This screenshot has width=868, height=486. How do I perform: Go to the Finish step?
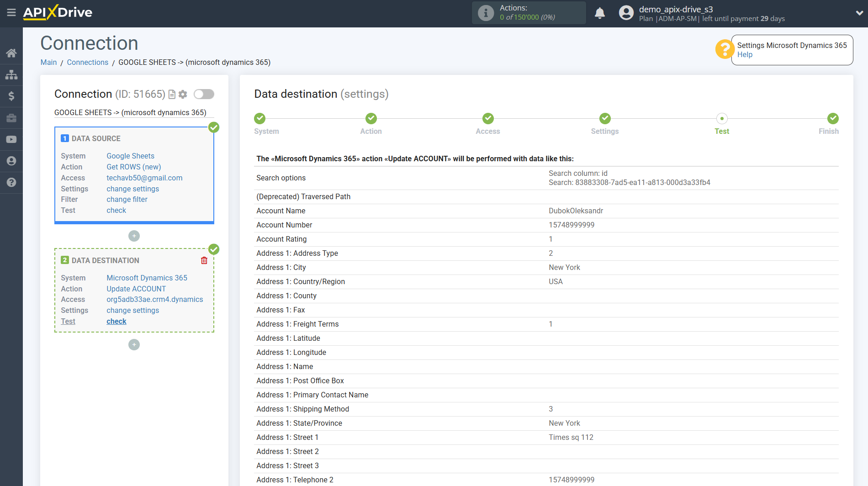click(x=833, y=118)
